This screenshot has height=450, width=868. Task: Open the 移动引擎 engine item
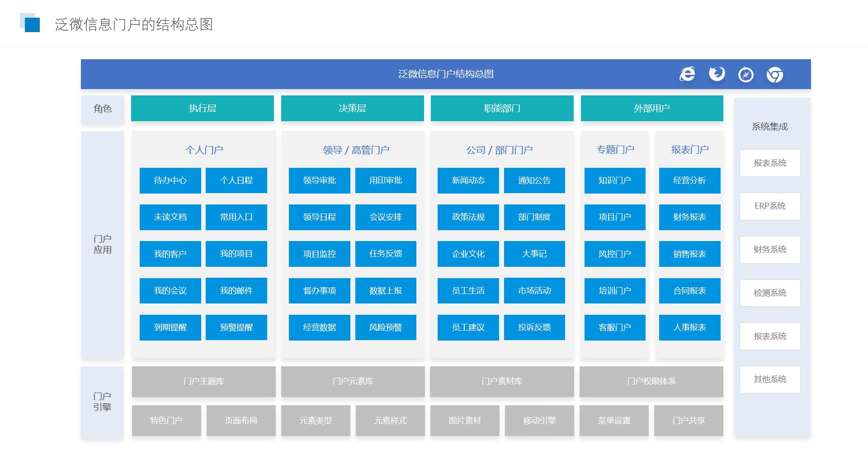(539, 421)
